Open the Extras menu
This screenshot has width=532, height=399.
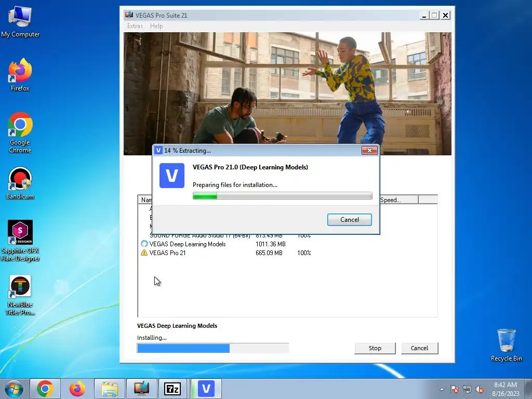point(135,26)
